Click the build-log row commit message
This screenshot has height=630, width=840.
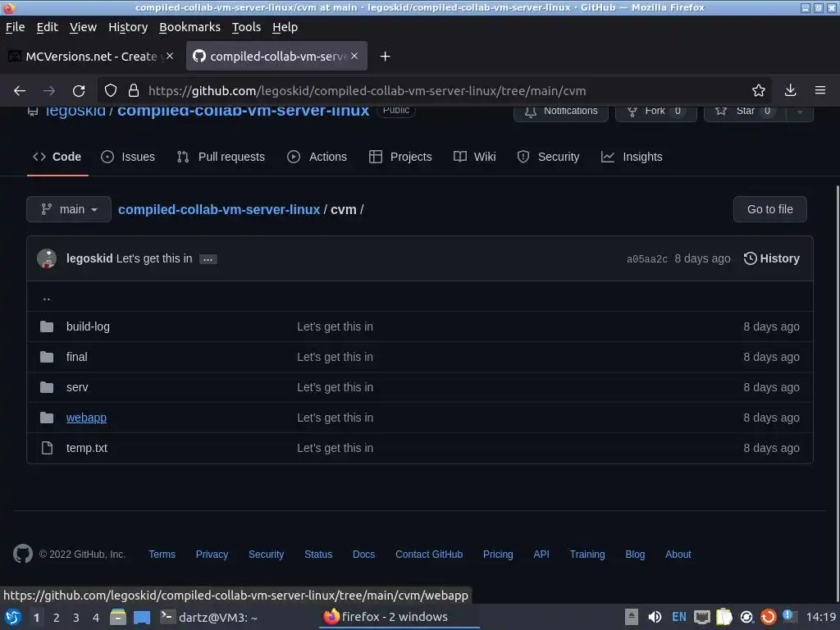[335, 326]
